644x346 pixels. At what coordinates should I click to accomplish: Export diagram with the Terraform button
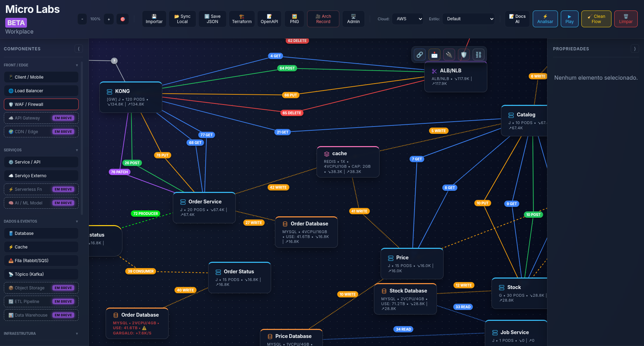242,19
